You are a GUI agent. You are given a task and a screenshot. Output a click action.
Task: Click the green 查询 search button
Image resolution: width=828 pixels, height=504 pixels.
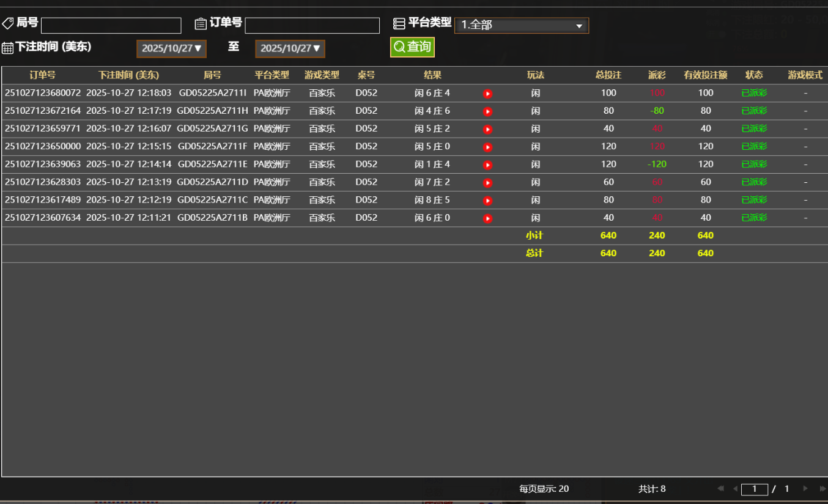tap(412, 46)
